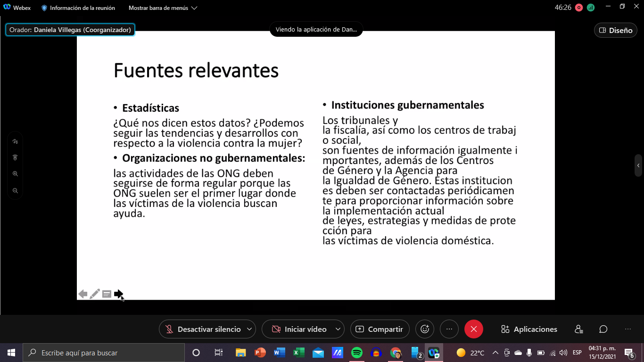This screenshot has width=644, height=362.
Task: Open Word from taskbar
Action: pos(280,353)
